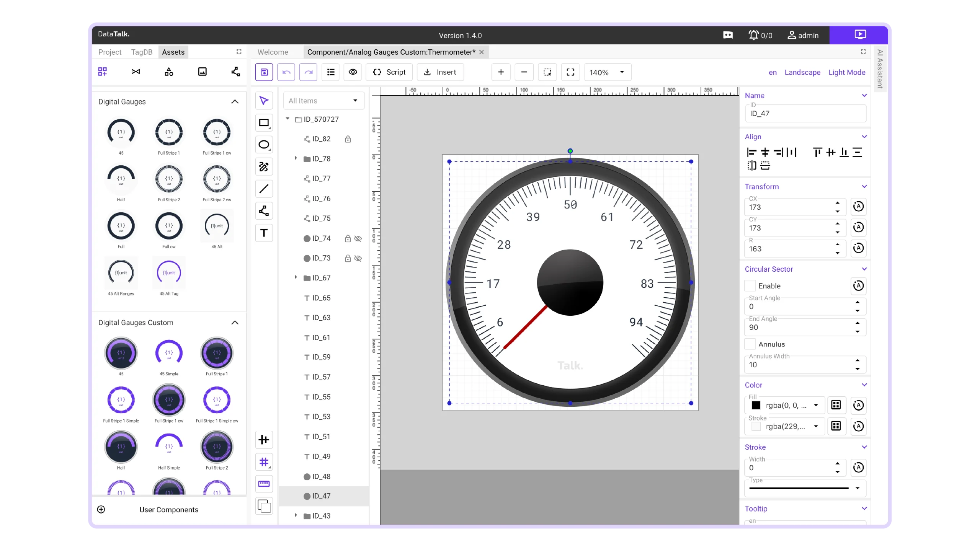Click the Script button
The height and width of the screenshot is (551, 980).
coord(389,72)
